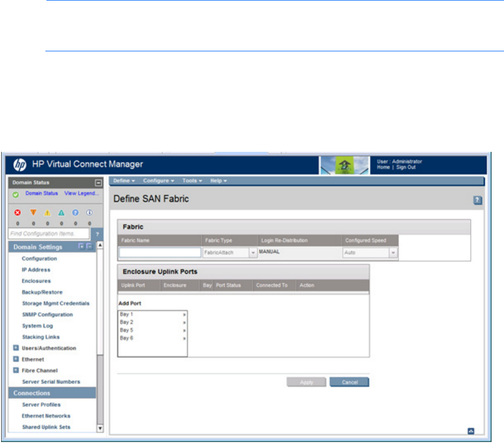Click the green Domain Status check icon

click(x=16, y=194)
